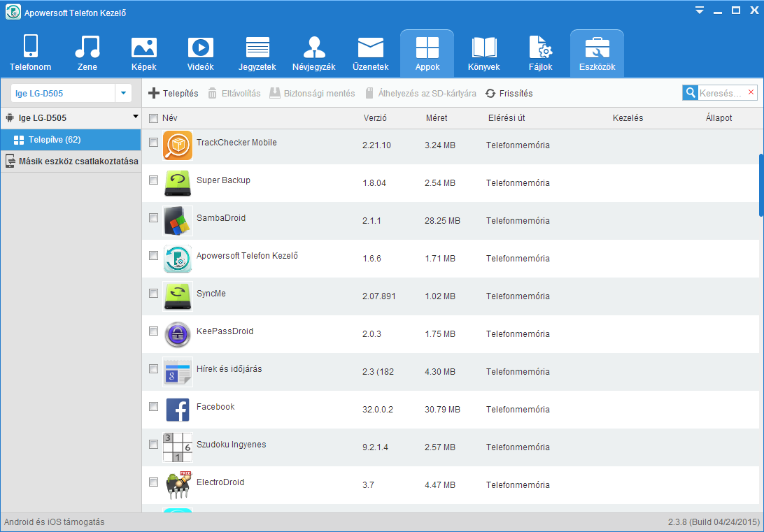
Task: Open the title bar dropdown menu arrow
Action: 700,10
